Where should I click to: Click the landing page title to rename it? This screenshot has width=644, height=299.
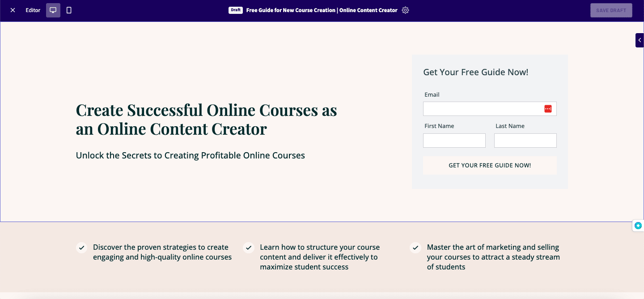(322, 10)
